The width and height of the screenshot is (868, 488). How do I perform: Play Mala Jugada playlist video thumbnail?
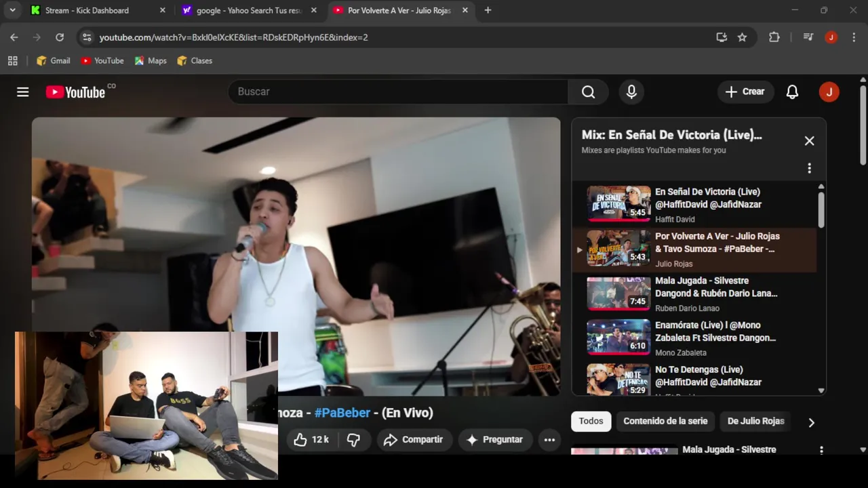(618, 293)
